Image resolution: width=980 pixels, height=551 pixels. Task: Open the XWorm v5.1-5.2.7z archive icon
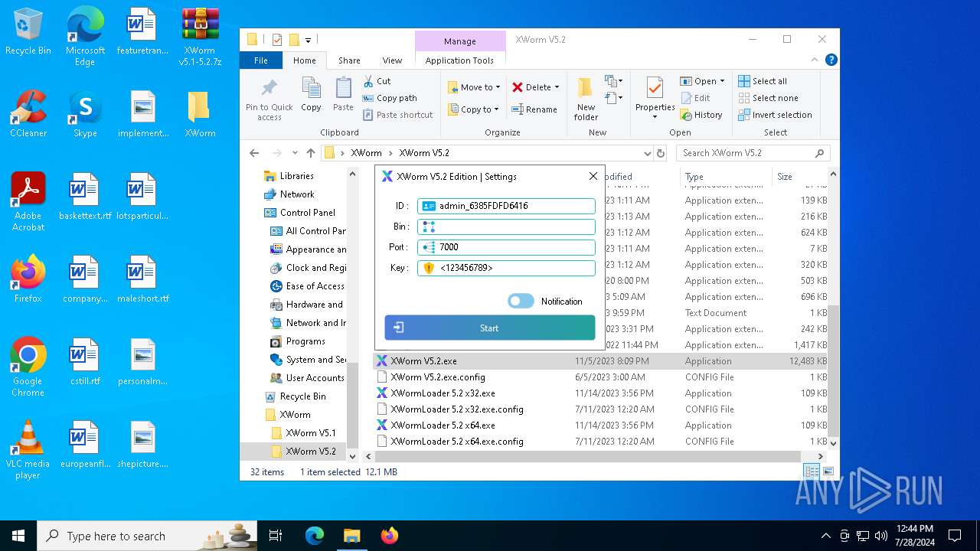pos(200,37)
